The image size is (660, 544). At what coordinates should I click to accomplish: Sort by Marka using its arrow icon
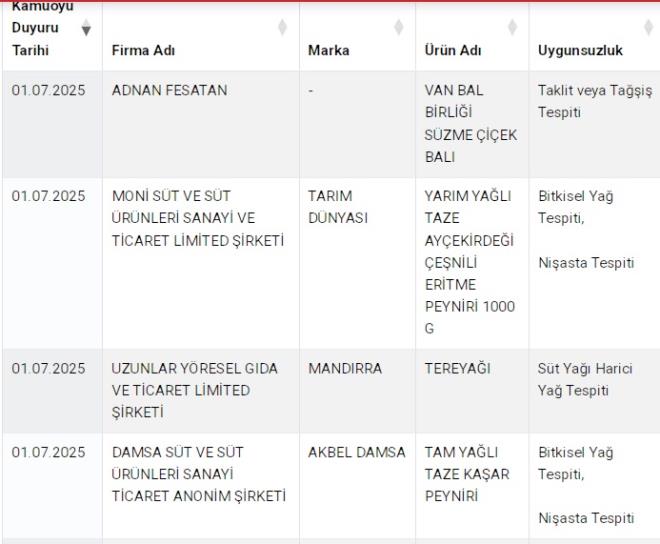(x=399, y=26)
